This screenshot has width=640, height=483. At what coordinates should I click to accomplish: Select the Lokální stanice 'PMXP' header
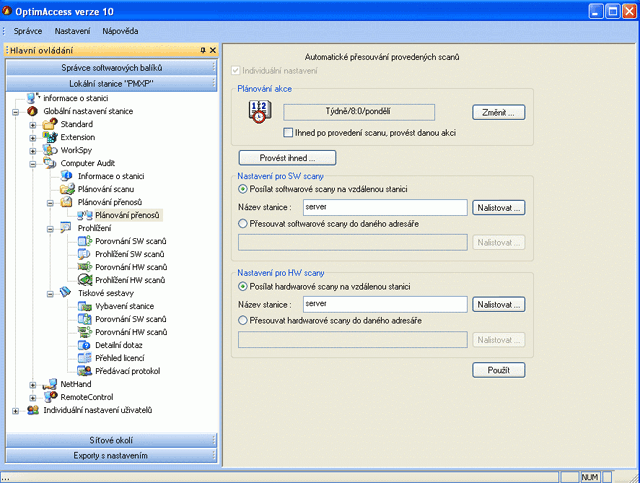click(x=111, y=83)
